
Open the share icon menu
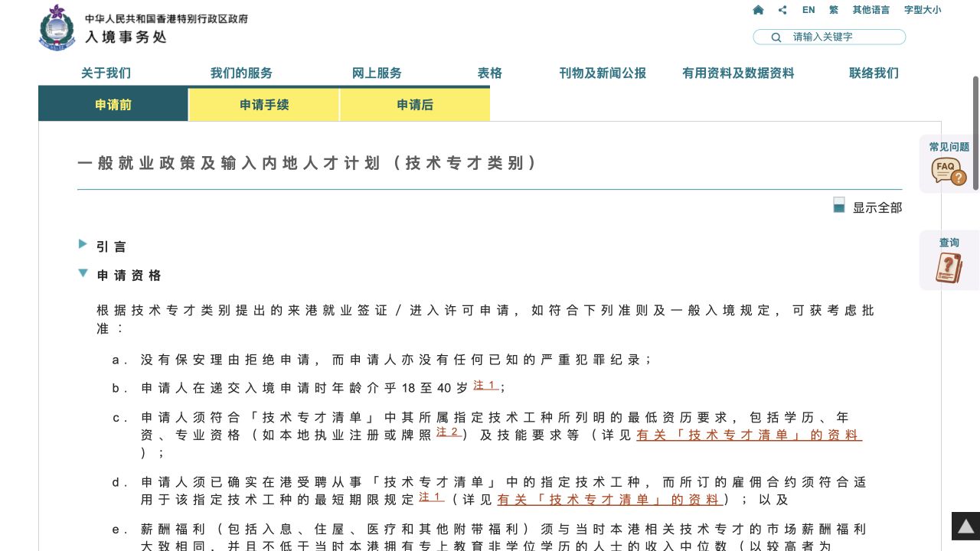point(782,10)
